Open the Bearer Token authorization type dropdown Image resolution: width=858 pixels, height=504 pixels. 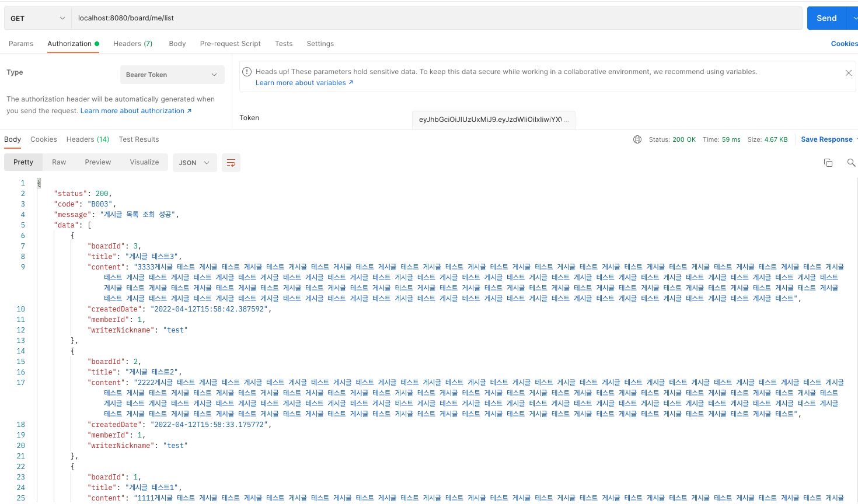click(172, 75)
